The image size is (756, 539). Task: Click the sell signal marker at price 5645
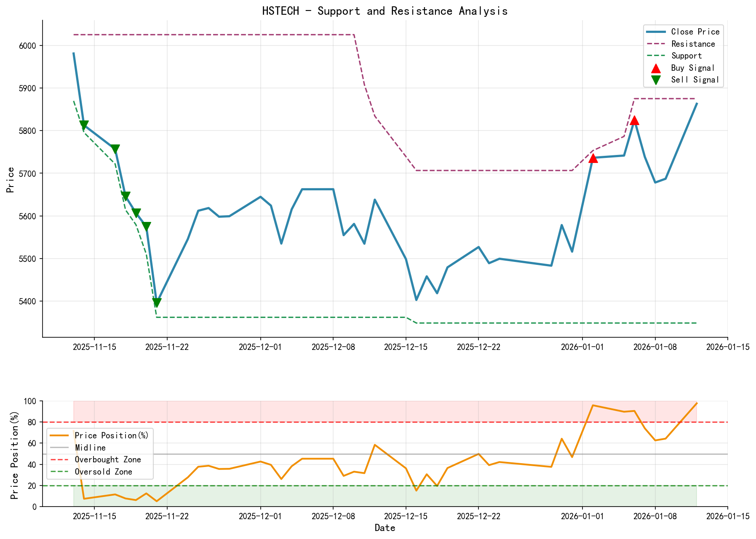(x=126, y=195)
